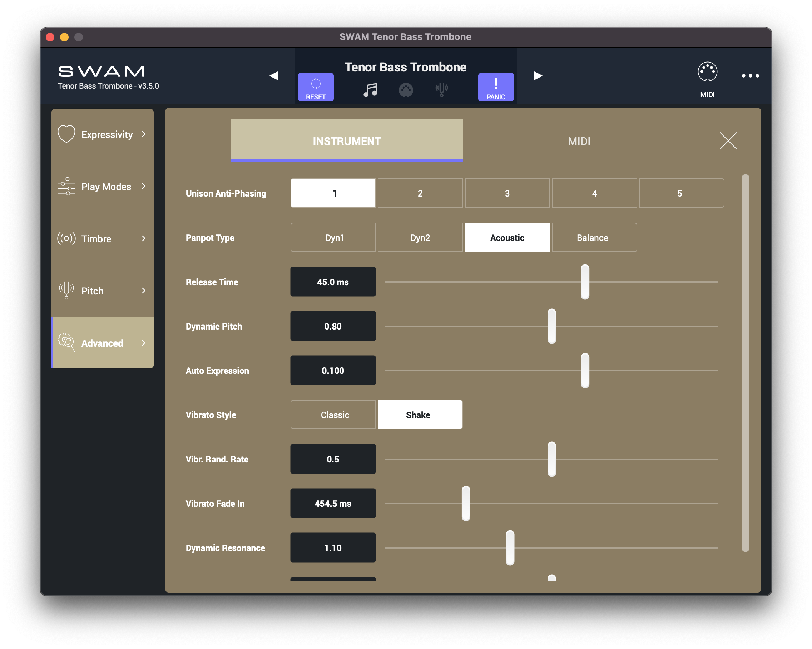
Task: Click the PANIC button
Action: 496,87
